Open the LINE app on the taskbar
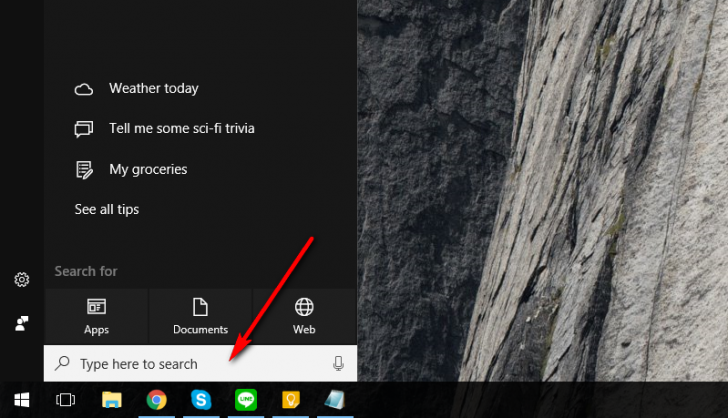728x418 pixels. point(246,400)
